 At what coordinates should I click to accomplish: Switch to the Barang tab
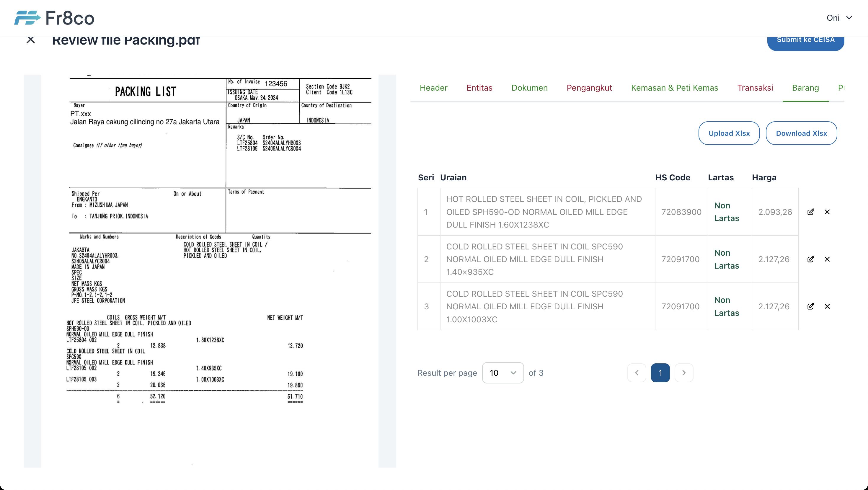pyautogui.click(x=805, y=88)
